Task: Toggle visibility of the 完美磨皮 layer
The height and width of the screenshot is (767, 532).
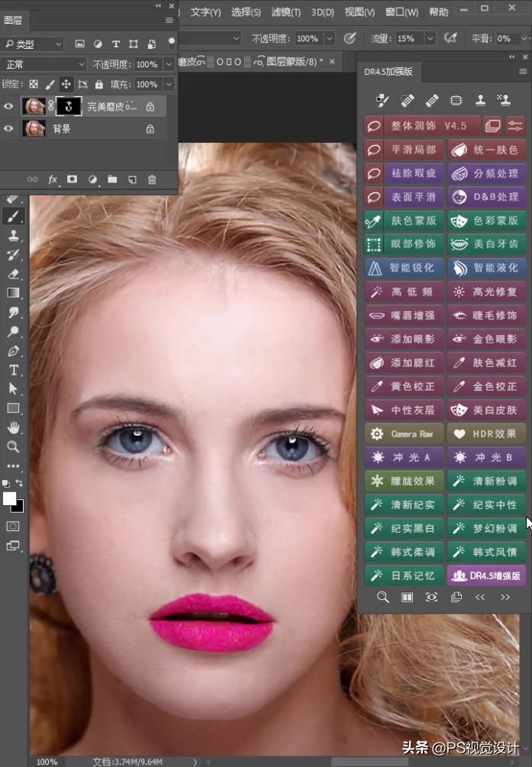Action: [x=8, y=106]
